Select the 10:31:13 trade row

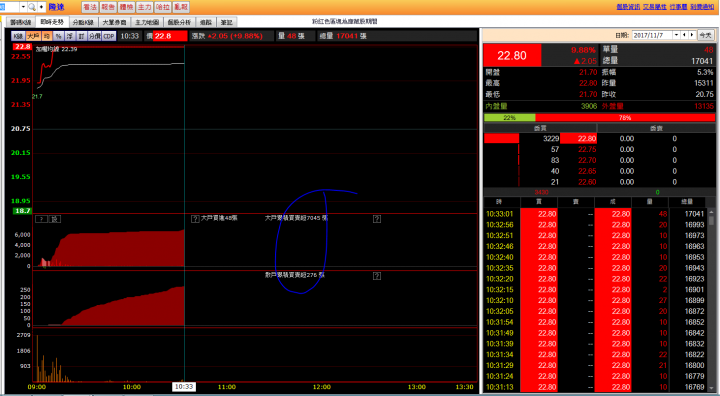tap(596, 387)
